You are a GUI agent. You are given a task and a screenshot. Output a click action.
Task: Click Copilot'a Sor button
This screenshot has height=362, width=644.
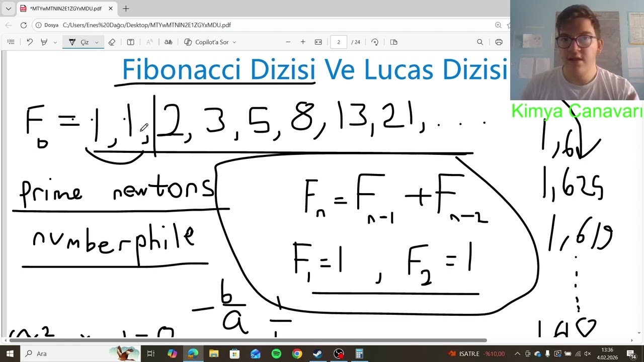point(206,42)
